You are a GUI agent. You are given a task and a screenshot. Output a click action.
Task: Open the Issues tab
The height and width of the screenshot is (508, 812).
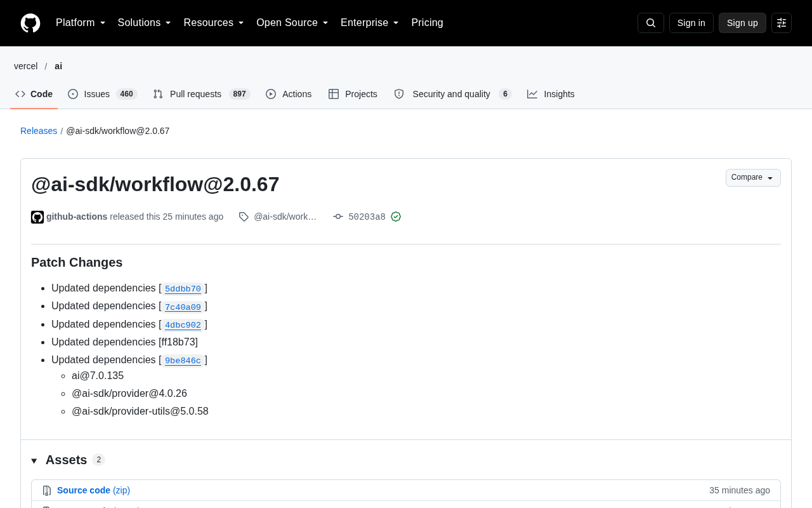click(x=103, y=94)
